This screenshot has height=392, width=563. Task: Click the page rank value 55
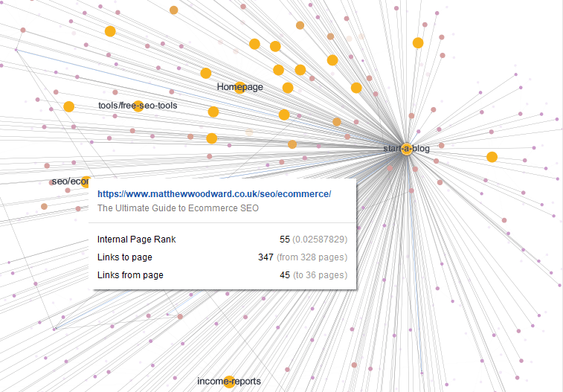285,240
